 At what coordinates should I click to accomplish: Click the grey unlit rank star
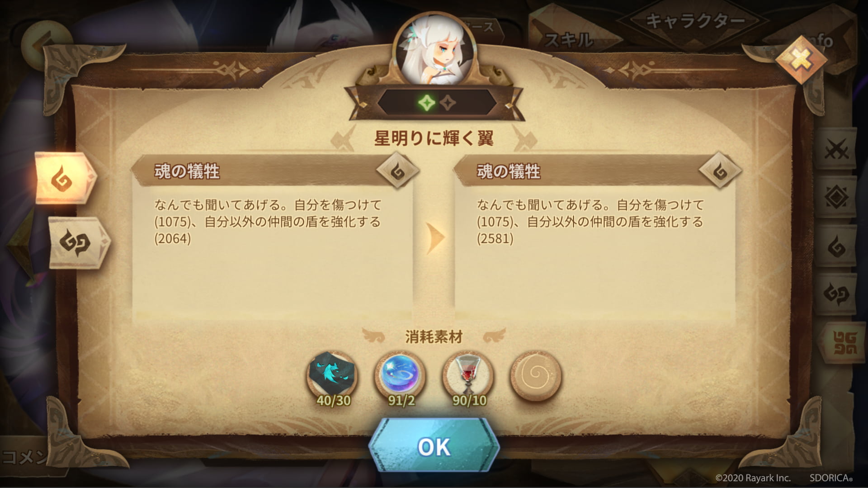448,104
